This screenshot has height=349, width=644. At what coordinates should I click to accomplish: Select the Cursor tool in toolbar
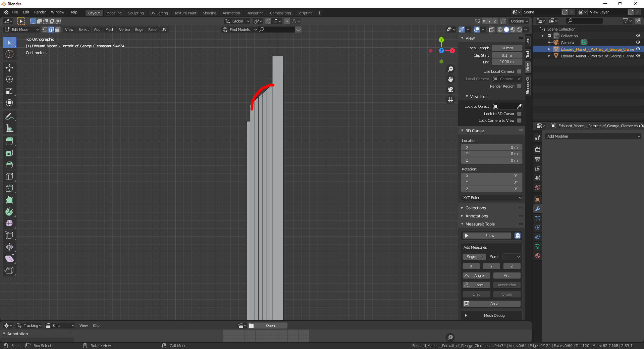point(9,54)
